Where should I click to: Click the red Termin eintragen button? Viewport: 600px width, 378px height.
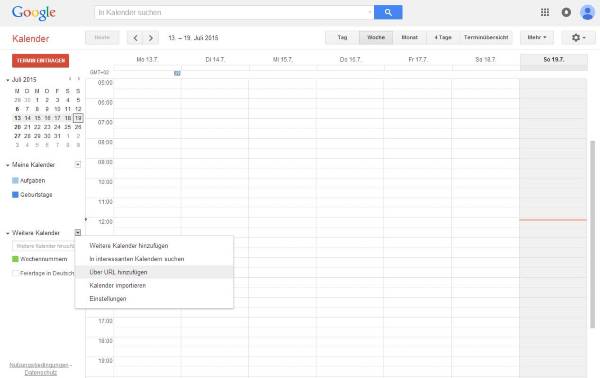click(x=41, y=60)
